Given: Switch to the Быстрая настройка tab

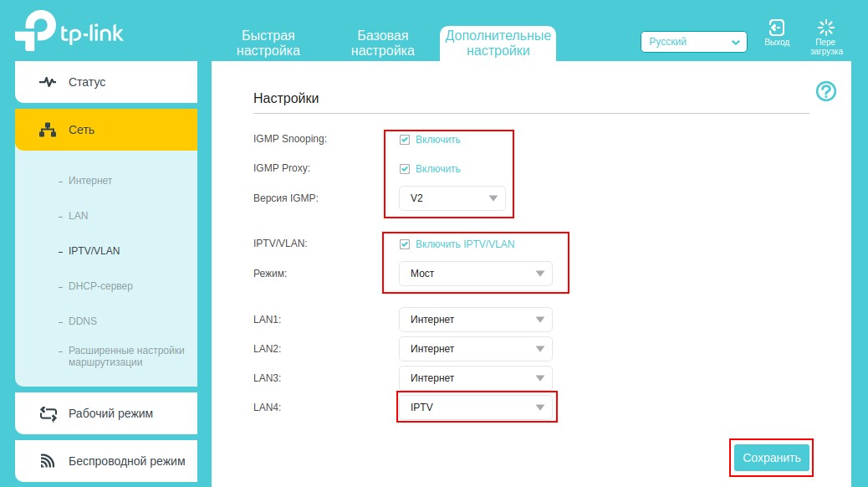Looking at the screenshot, I should pos(268,43).
